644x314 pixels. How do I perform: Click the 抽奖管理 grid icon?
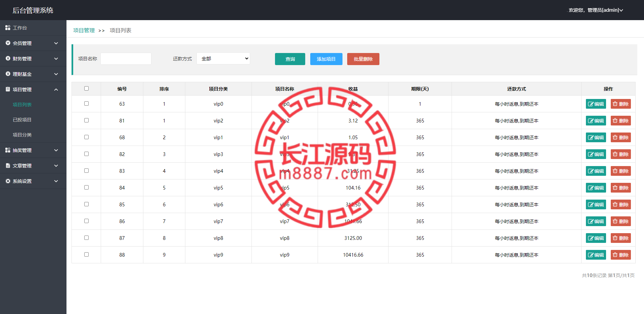[x=8, y=150]
